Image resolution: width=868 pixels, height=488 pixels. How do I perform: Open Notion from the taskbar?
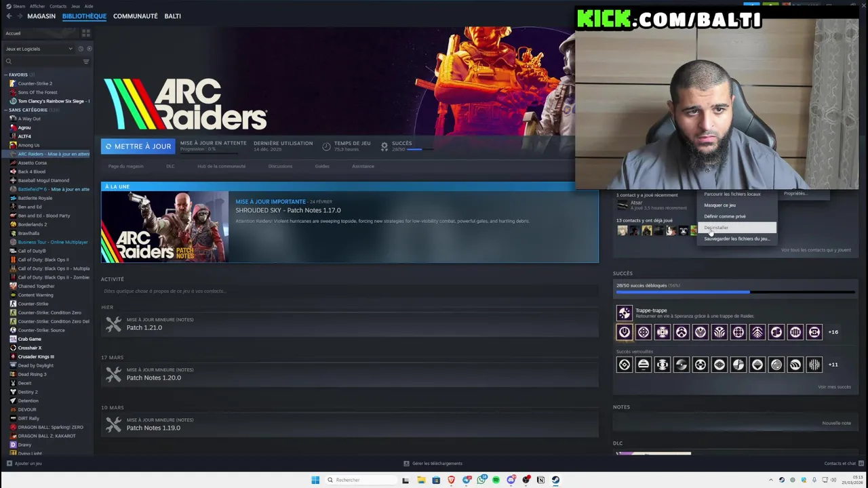(540, 480)
